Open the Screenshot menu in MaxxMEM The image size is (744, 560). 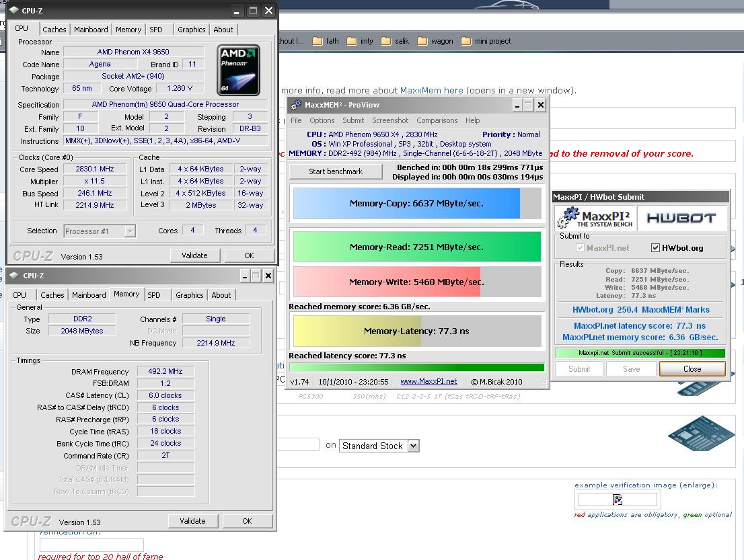[x=390, y=120]
